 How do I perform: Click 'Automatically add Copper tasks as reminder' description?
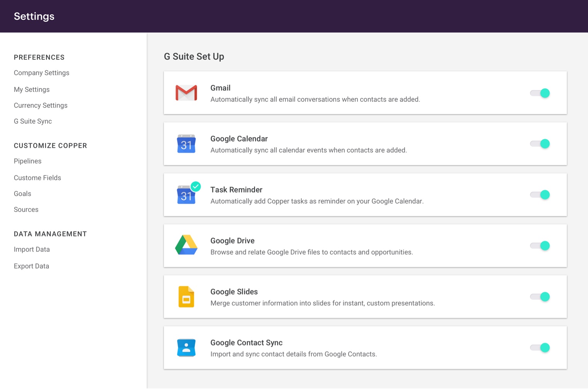[317, 201]
